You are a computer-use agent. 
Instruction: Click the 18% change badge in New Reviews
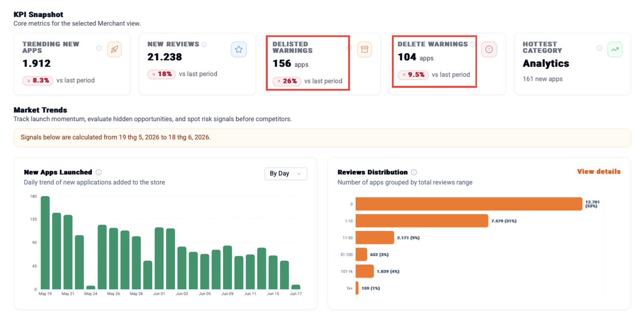coord(162,74)
